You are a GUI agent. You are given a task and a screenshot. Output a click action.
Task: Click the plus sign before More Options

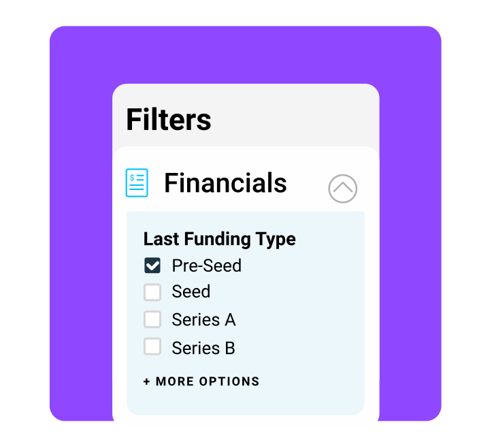point(147,381)
